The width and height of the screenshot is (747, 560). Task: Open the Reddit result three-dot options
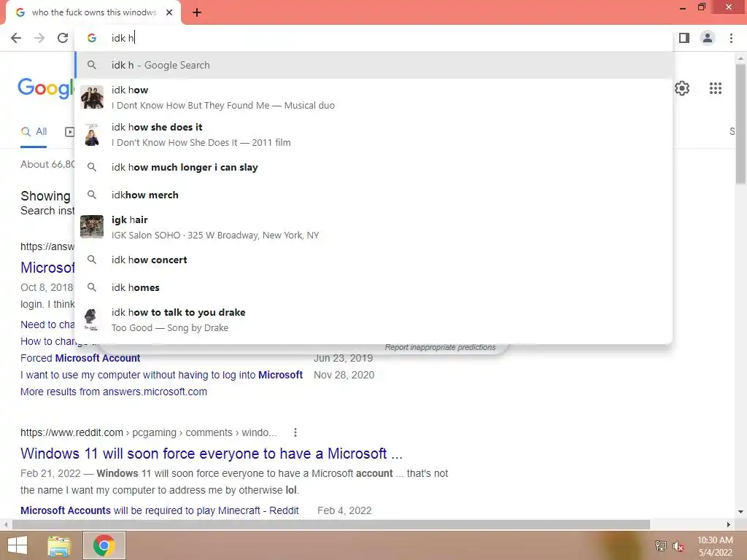[295, 432]
